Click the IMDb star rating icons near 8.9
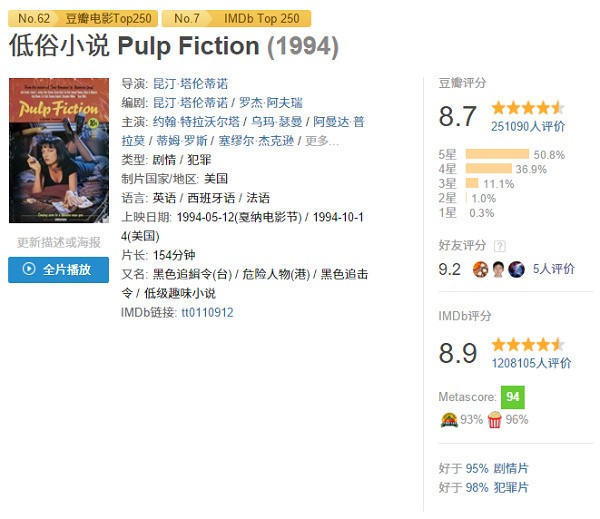Screen dimensions: 600x519 (x=528, y=345)
